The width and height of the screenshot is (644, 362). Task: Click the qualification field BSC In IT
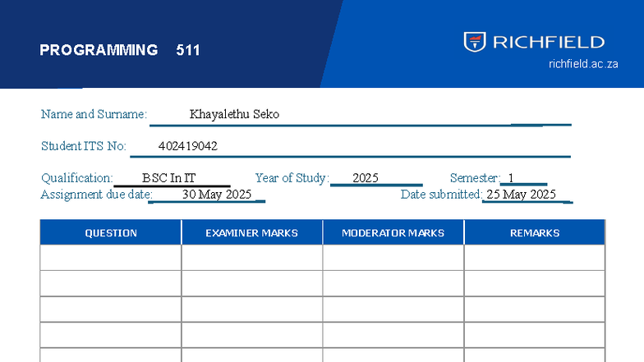pos(169,178)
